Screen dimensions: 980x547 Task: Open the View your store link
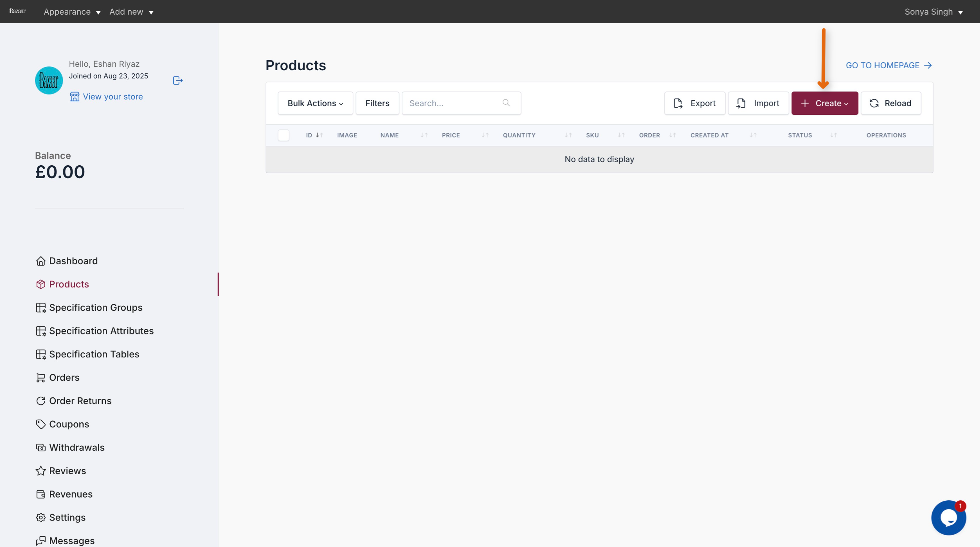coord(106,96)
